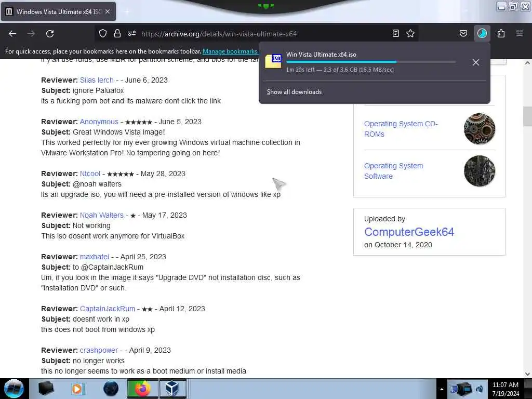532x399 pixels.
Task: Click the Win Vista Ultimate x64.iso file icon
Action: (273, 61)
